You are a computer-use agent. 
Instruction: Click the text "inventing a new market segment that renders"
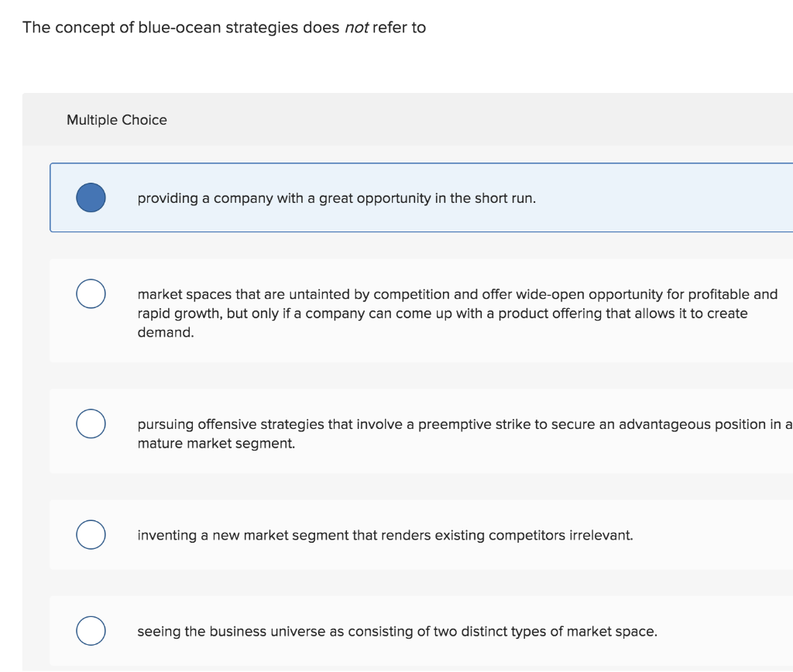tap(271, 535)
